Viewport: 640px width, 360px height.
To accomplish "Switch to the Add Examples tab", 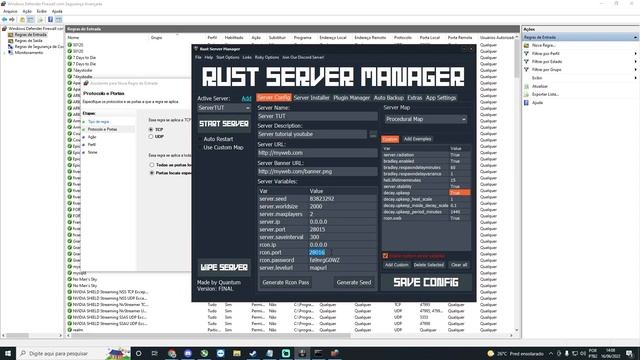I will pos(417,139).
